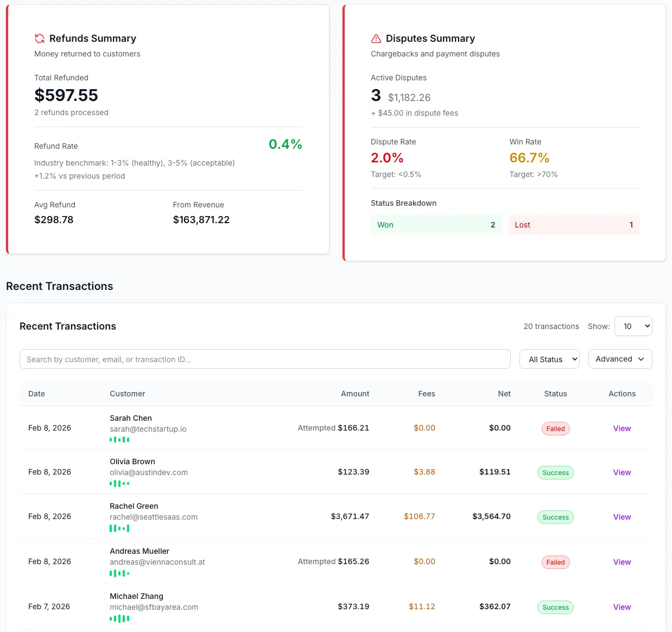Click the $597.55 total refunded value

point(66,95)
